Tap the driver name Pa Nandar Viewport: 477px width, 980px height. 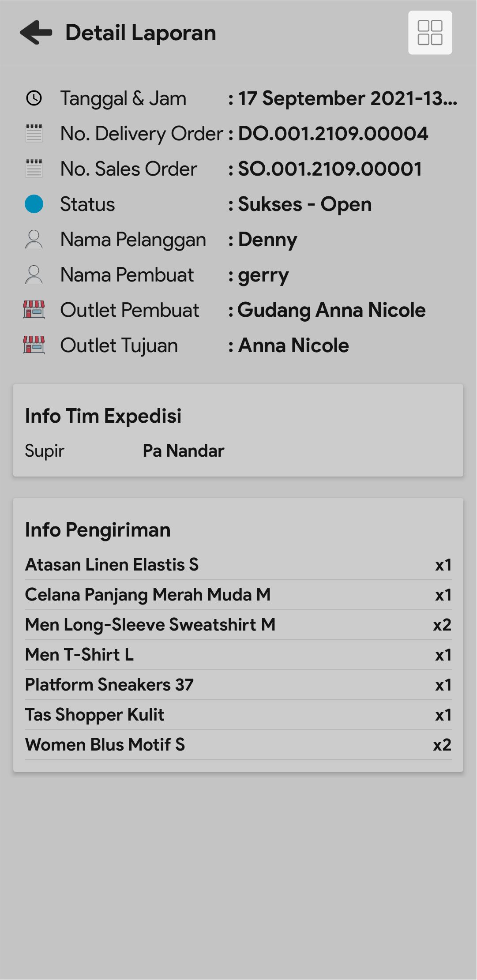(x=184, y=451)
